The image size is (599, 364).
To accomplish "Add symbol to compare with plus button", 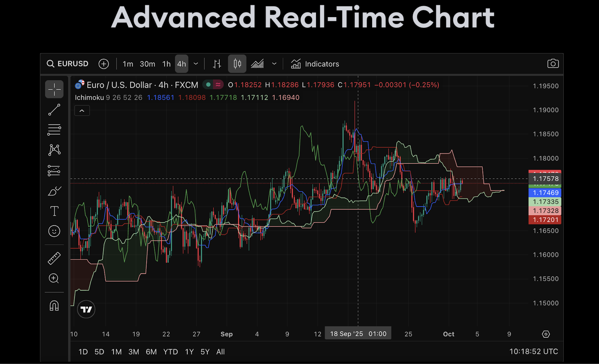I will pos(104,64).
